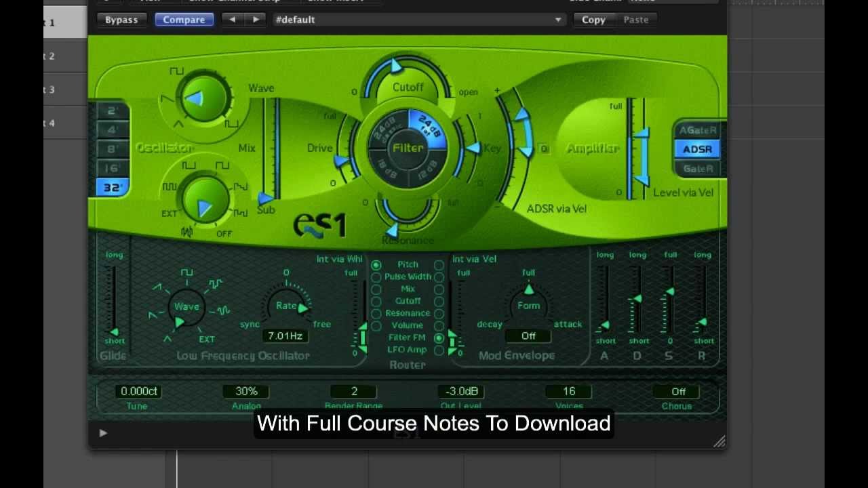Click the plugin window resize grip
The width and height of the screenshot is (868, 488).
coord(719,442)
